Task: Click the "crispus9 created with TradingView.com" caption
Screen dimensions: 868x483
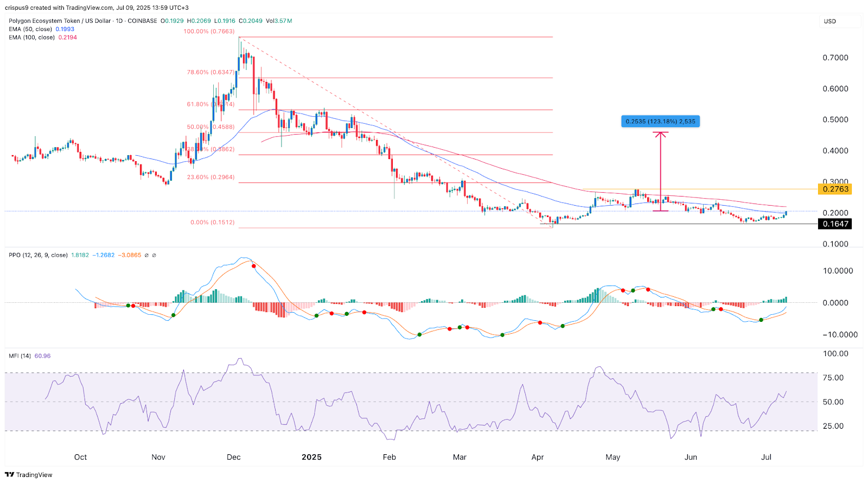Action: pyautogui.click(x=58, y=8)
